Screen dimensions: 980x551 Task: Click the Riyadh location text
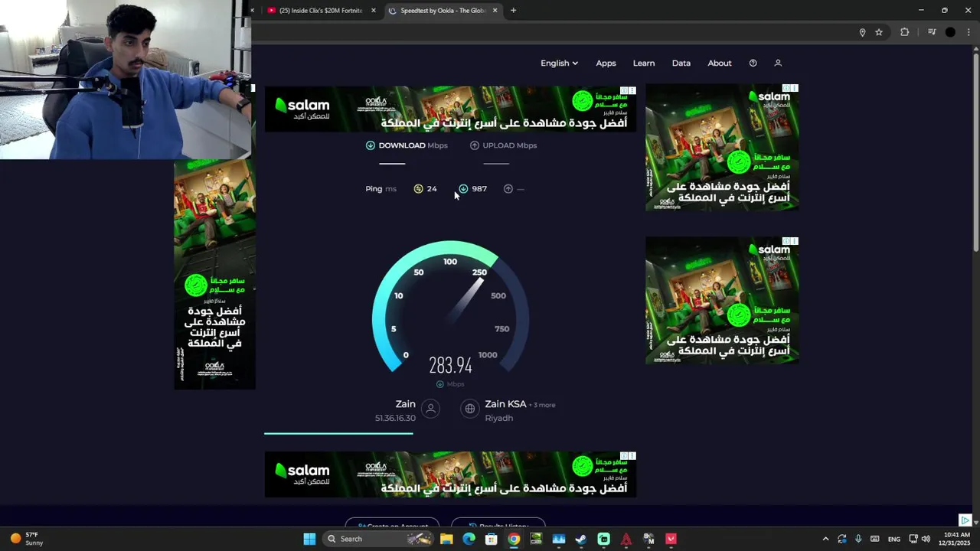tap(498, 418)
